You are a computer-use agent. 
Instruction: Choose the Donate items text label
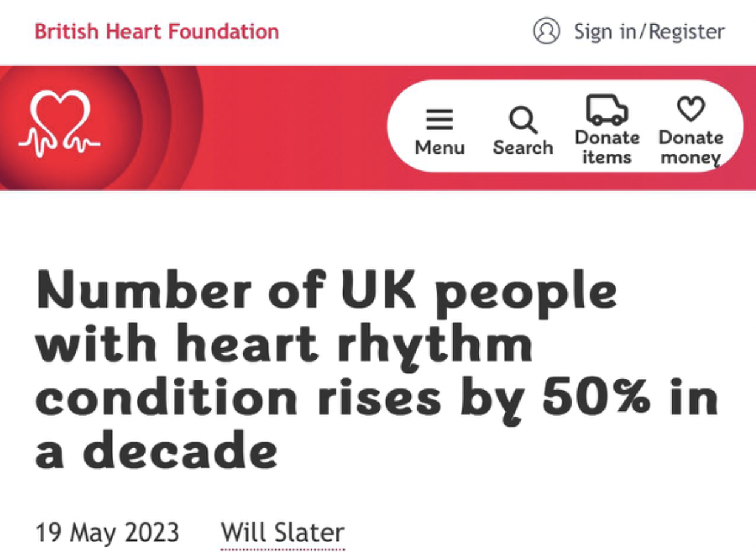[x=607, y=147]
